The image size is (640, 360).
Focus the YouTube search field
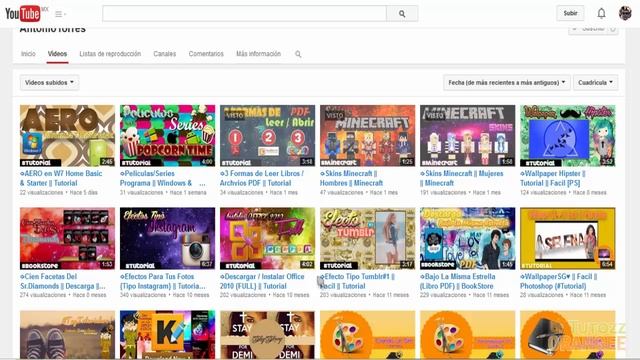click(244, 13)
